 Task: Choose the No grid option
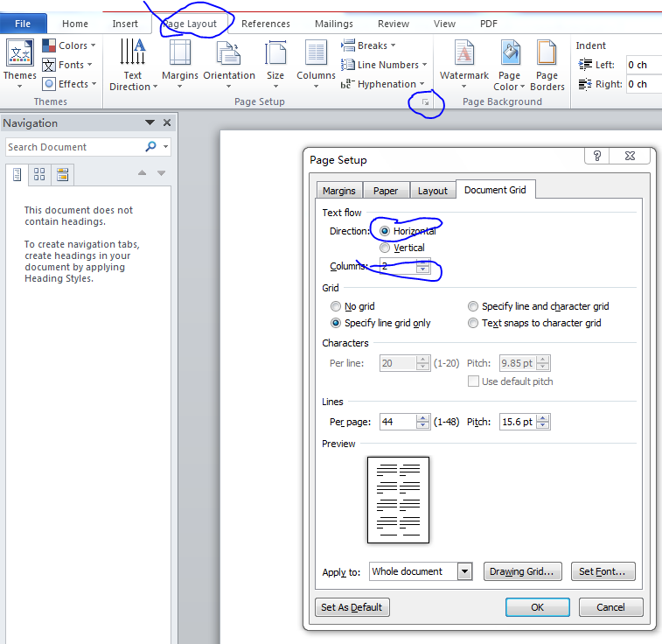coord(352,306)
